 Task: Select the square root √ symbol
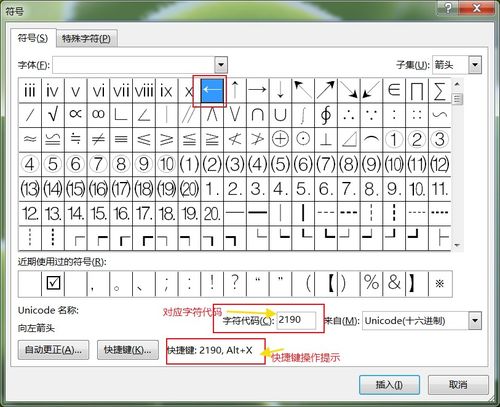click(x=53, y=115)
